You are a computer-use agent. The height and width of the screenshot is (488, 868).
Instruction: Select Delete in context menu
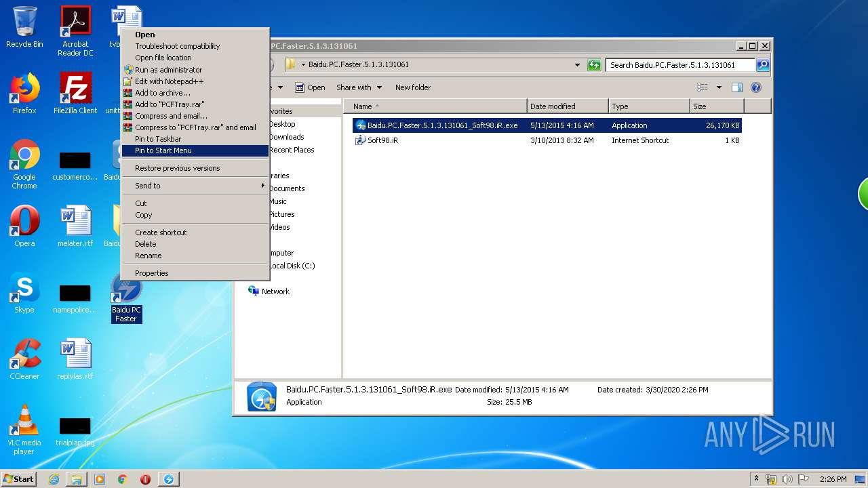(195, 244)
